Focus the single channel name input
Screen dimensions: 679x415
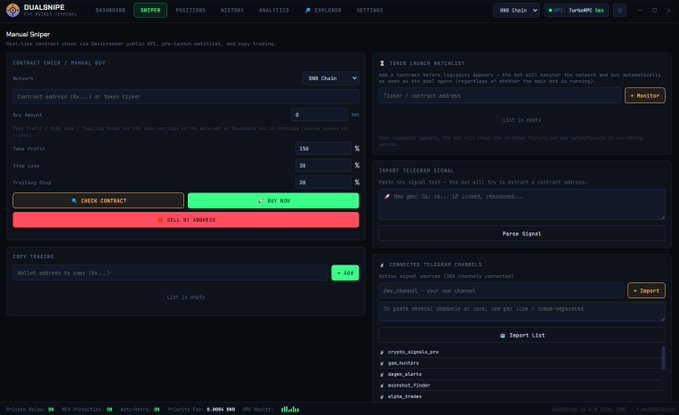point(501,291)
